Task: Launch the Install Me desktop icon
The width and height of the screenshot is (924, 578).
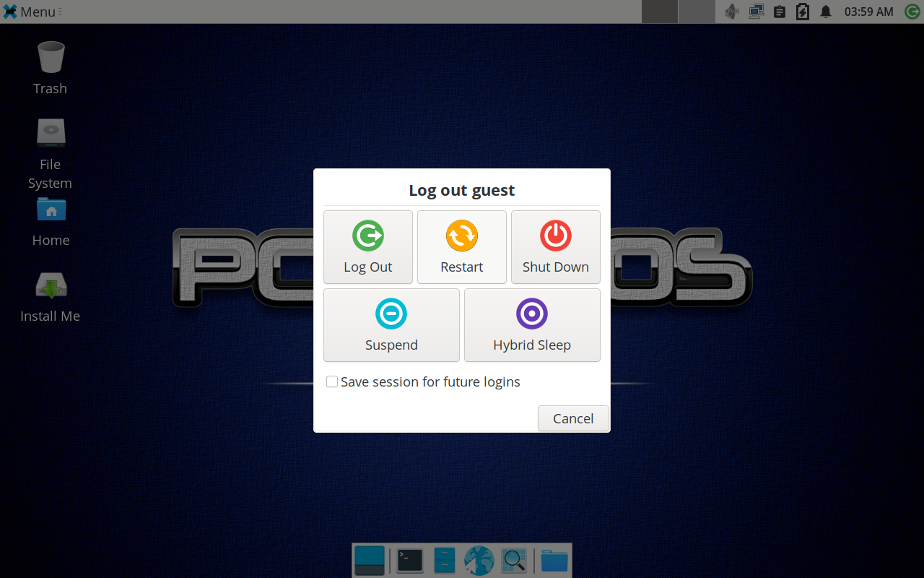Action: pyautogui.click(x=51, y=297)
